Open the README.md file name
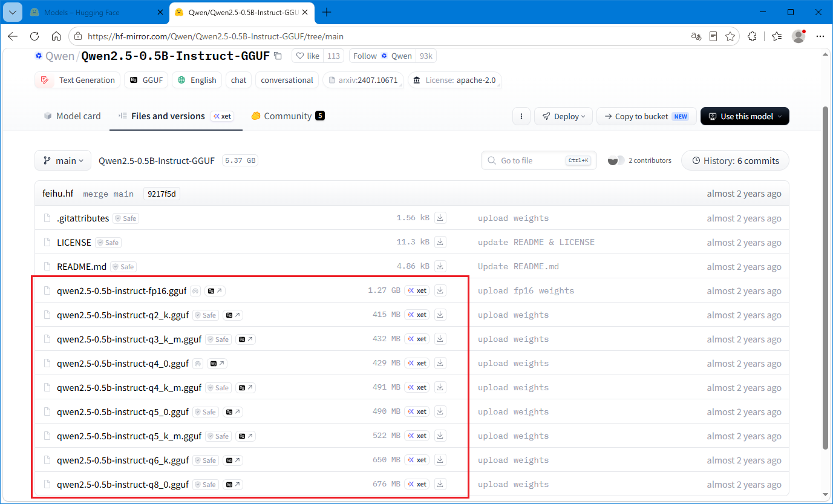833x504 pixels. pos(82,266)
